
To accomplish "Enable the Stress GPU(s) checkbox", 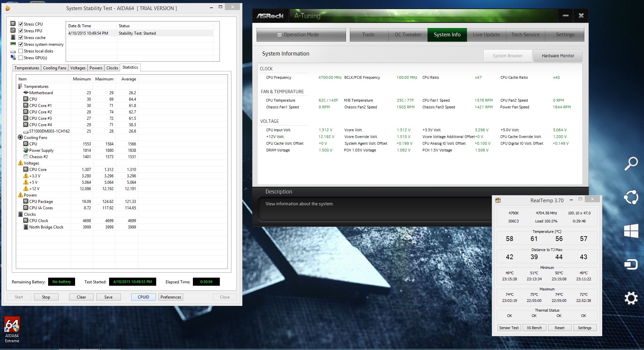I will 21,58.
